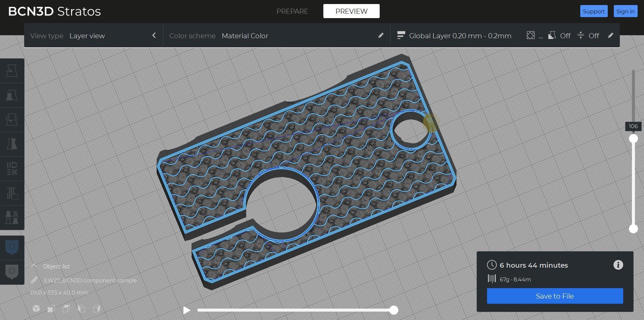Switch to top view cube icon
Viewport: 644px width, 320px height.
pos(66,309)
